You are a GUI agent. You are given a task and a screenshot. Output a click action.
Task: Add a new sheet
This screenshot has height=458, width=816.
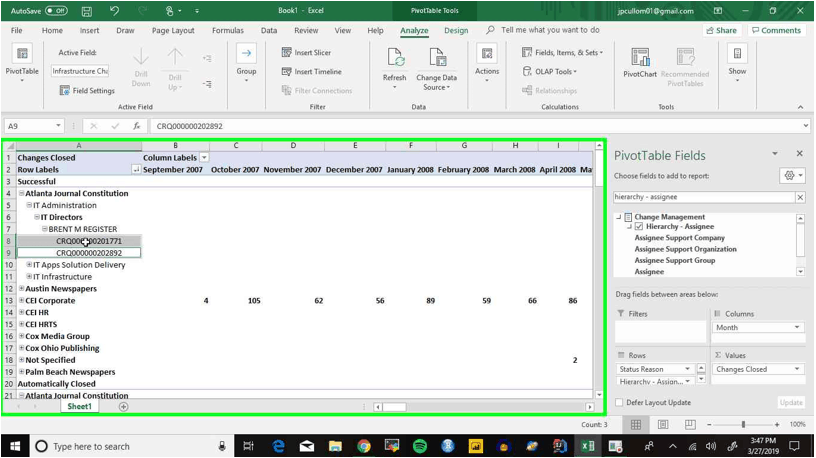[123, 406]
